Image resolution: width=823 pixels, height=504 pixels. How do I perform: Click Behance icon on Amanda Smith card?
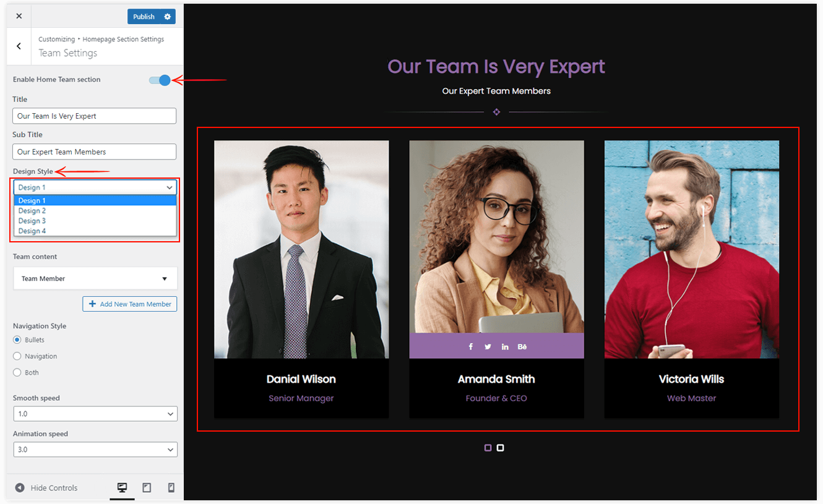[522, 346]
